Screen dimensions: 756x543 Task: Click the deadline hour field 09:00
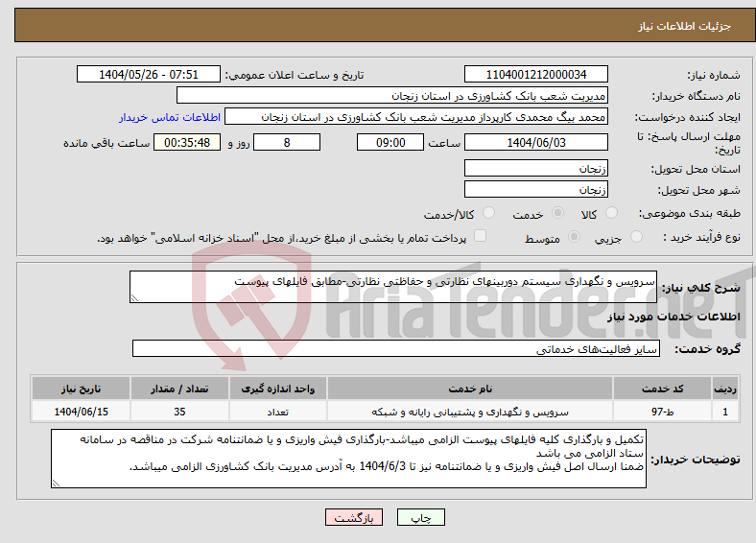click(390, 142)
